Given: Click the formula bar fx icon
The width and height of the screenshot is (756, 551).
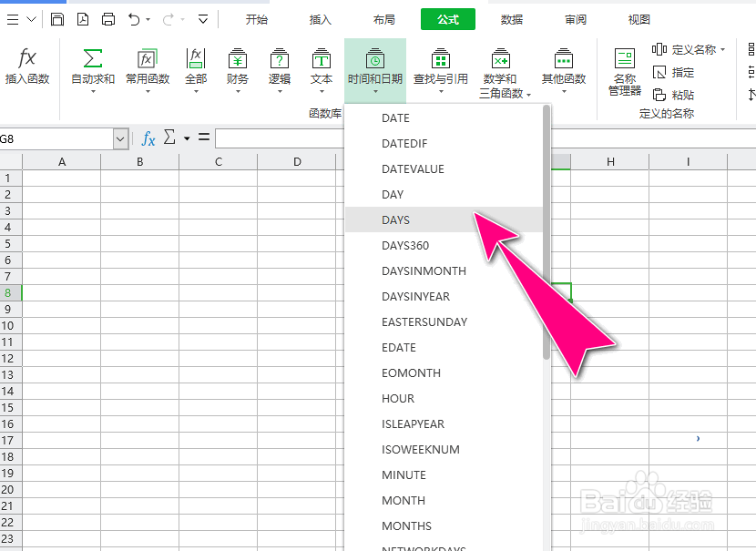Looking at the screenshot, I should 148,138.
